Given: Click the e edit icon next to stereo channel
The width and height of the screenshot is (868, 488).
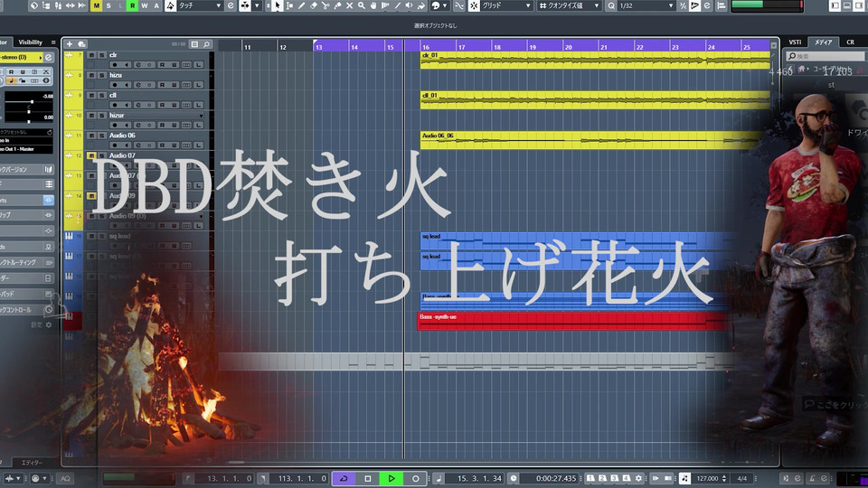Looking at the screenshot, I should [49, 57].
